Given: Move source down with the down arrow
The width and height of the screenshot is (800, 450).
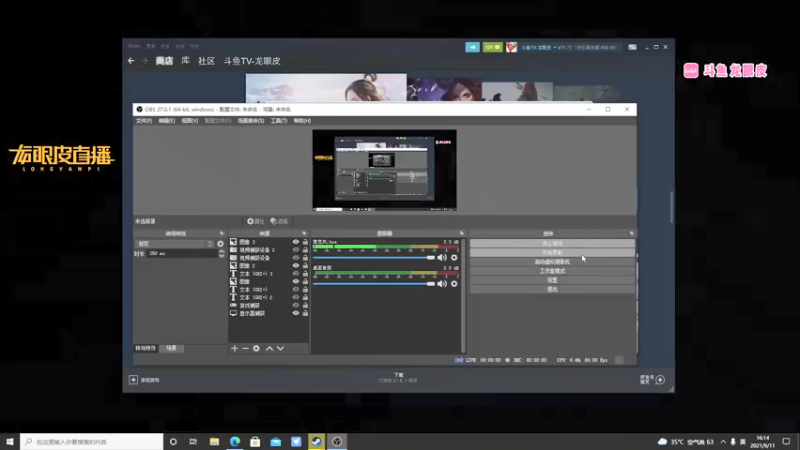Looking at the screenshot, I should (281, 348).
